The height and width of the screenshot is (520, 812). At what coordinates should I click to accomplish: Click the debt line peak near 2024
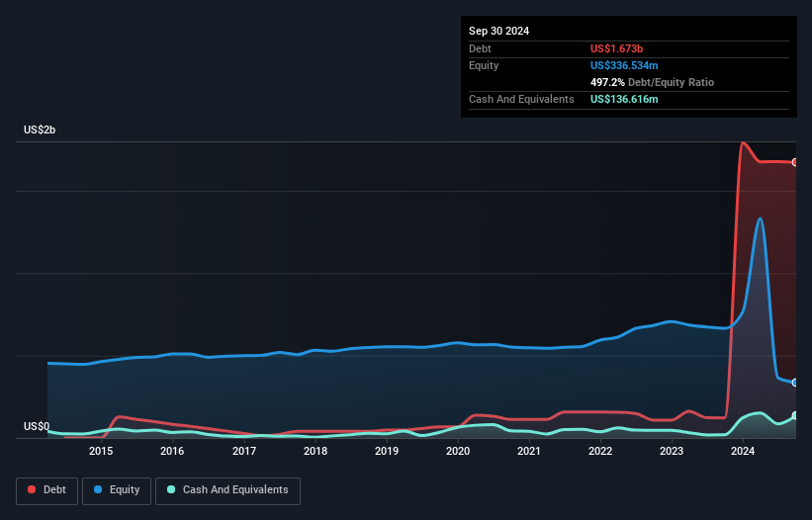coord(743,142)
